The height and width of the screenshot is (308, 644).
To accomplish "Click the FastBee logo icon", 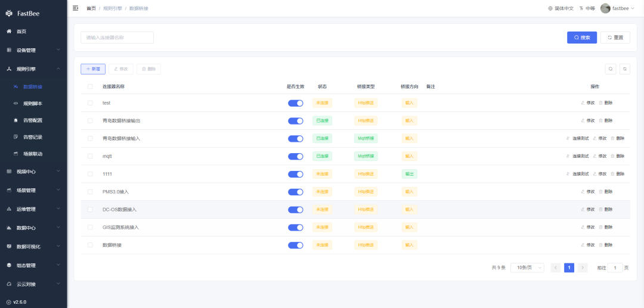I will [9, 13].
